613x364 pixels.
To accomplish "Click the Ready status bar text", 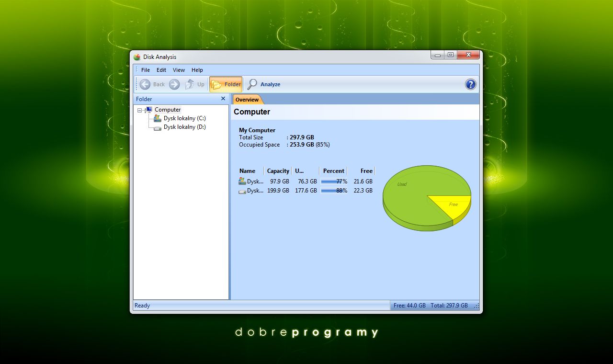I will coord(142,306).
